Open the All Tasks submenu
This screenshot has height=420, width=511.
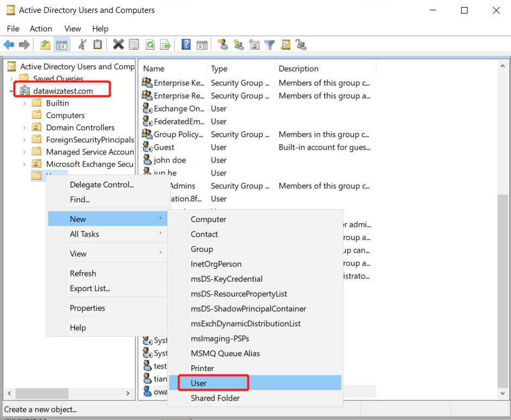pos(107,234)
